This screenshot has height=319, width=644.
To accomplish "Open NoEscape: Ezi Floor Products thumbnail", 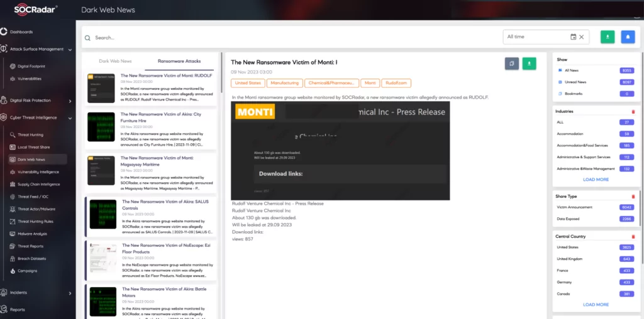I will [x=104, y=257].
